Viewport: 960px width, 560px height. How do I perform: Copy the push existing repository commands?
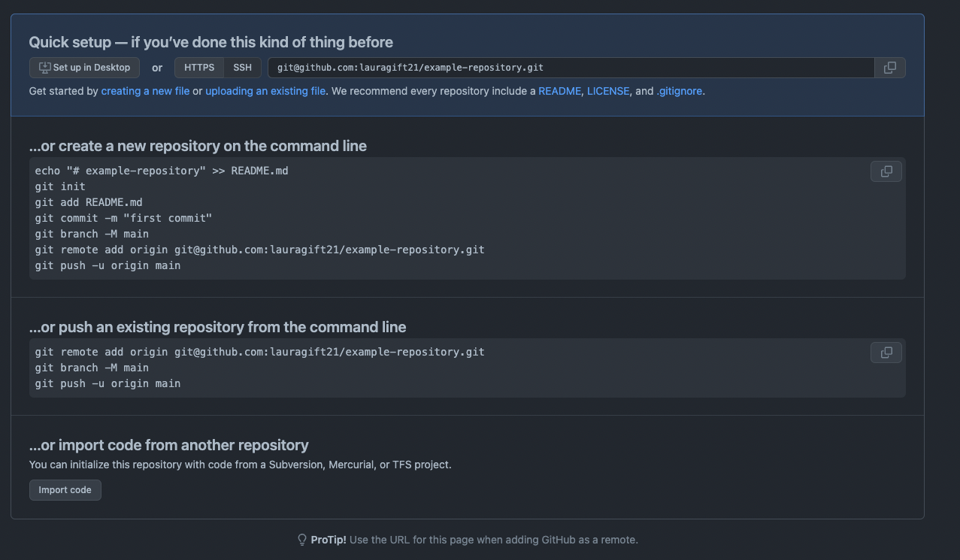pos(886,353)
